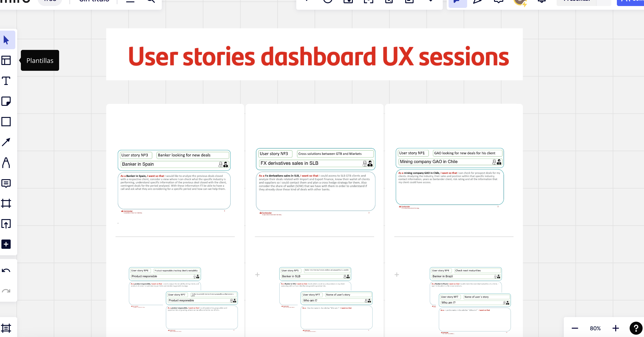Open the 80% zoom level menu

595,328
